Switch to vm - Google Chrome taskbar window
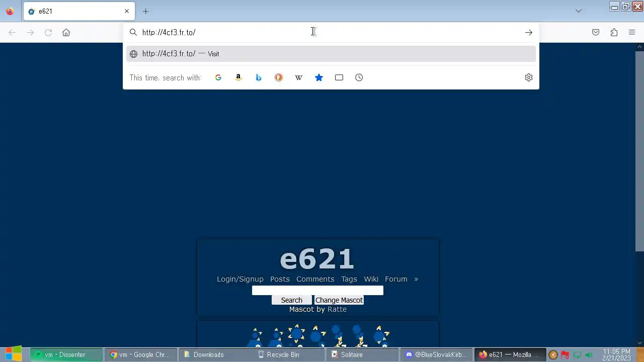Image resolution: width=644 pixels, height=362 pixels. [x=141, y=354]
